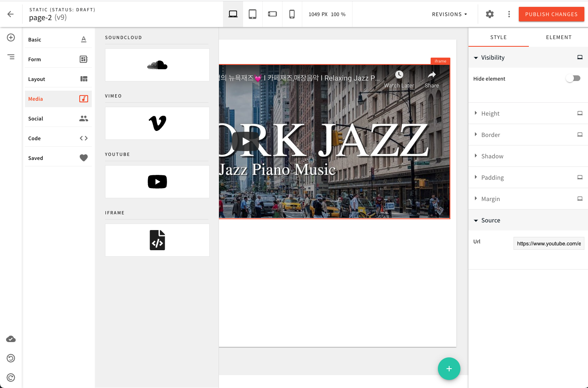Go back using the left arrow icon
The height and width of the screenshot is (388, 588).
(10, 14)
